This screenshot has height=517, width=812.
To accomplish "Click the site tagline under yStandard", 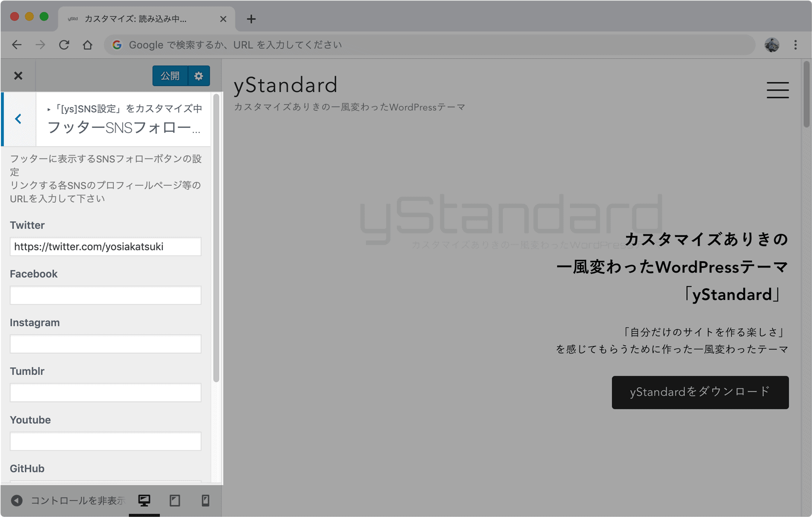I will 349,107.
